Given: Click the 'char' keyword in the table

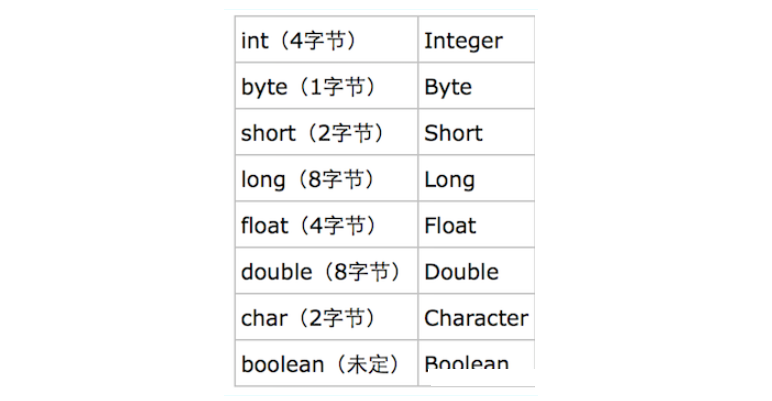Looking at the screenshot, I should tap(264, 318).
